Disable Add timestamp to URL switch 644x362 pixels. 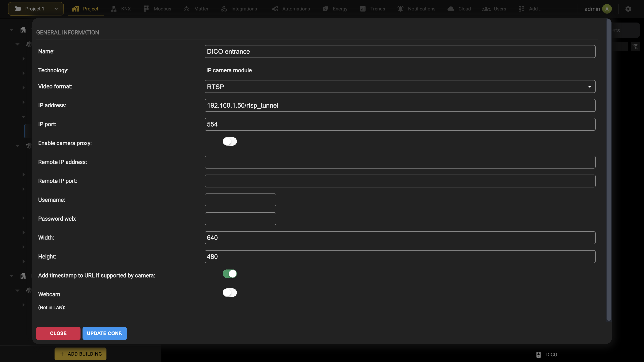click(230, 274)
